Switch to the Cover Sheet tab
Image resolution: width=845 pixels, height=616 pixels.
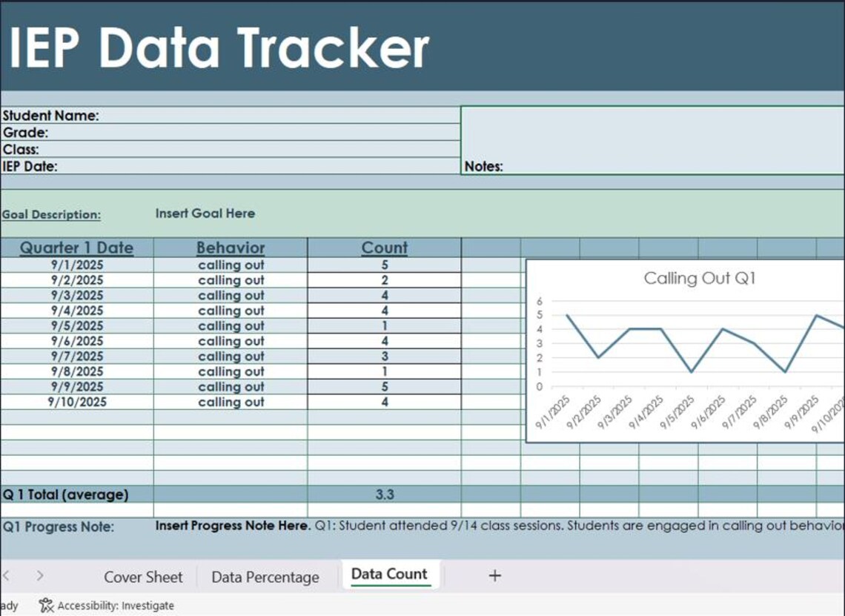point(143,577)
